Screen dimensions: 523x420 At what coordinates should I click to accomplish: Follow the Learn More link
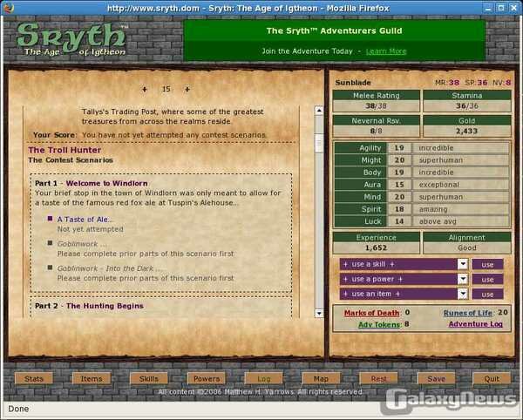386,51
